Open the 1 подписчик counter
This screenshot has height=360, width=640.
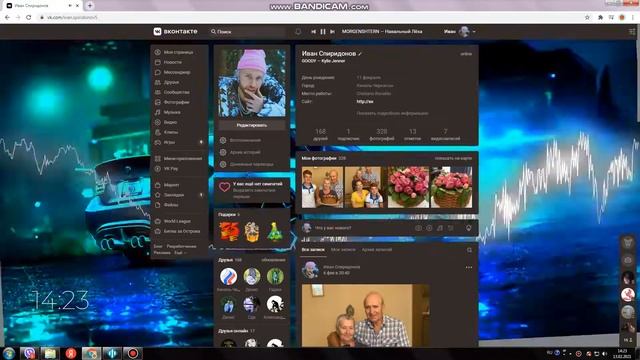[x=348, y=134]
